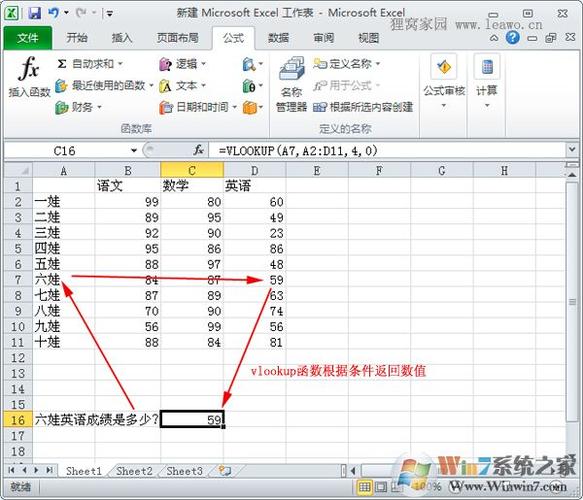Viewport: 583px width, 500px height.
Task: Expand Date & Time (日期和时间) dropdown arrow
Action: click(x=234, y=107)
